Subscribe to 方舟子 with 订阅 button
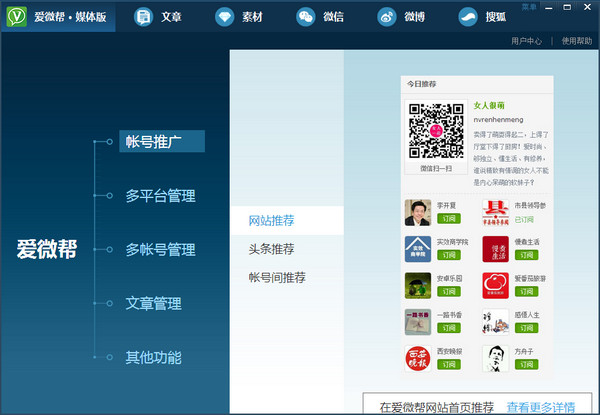Screen dimensions: 600x415 point(527,365)
